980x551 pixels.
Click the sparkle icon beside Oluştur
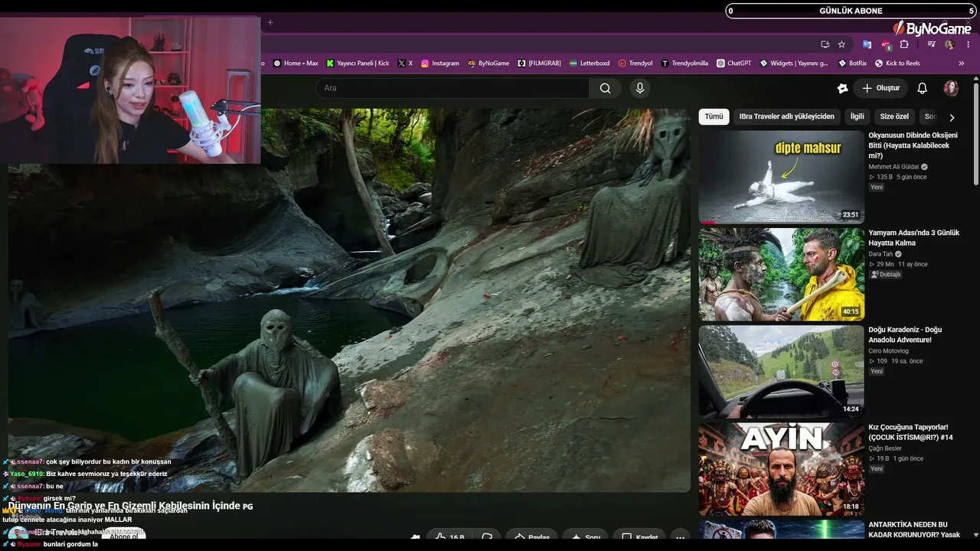pyautogui.click(x=842, y=88)
